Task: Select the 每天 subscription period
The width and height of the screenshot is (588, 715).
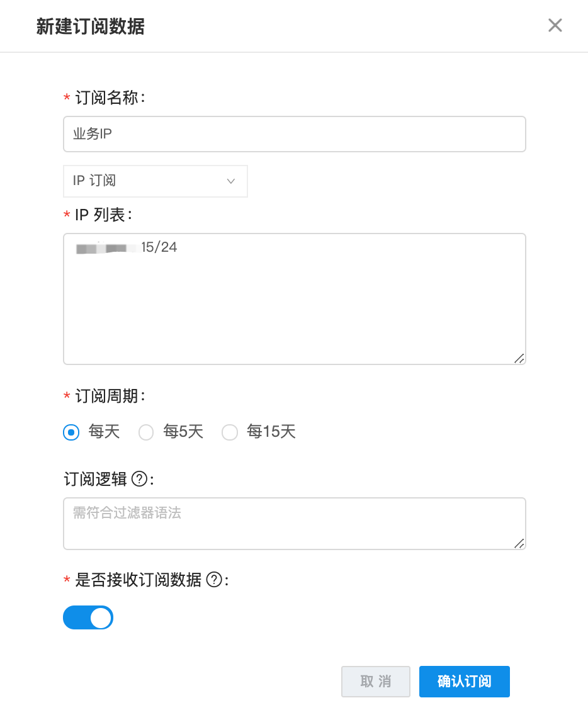Action: click(x=71, y=432)
